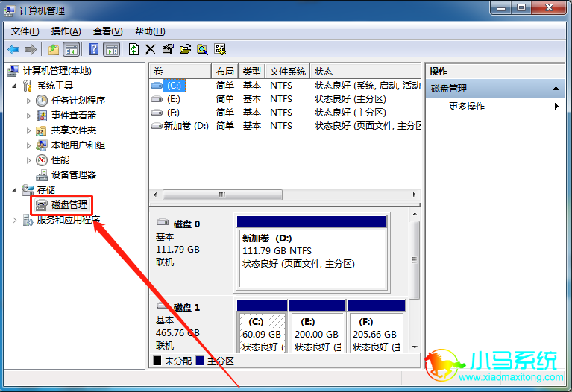Toggle the show/hide console tree icon
This screenshot has width=572, height=392.
(x=71, y=49)
